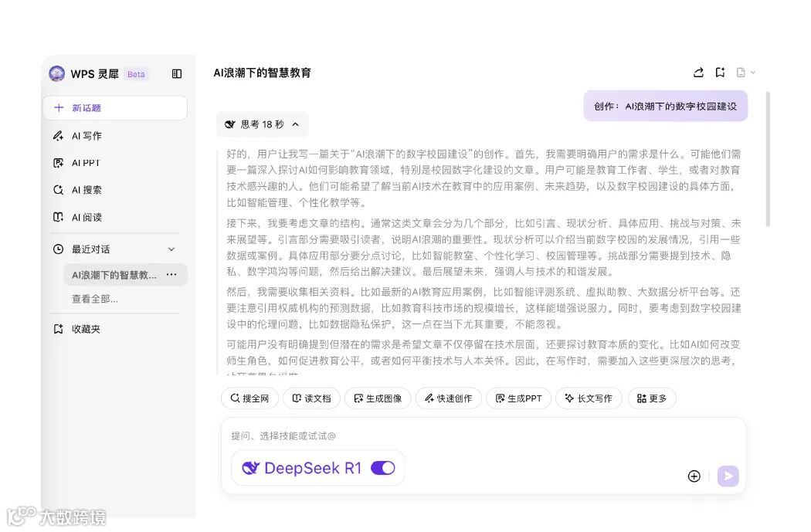This screenshot has width=811, height=532.
Task: Click the thinking paragraph starting 接下来
Action: click(x=484, y=247)
